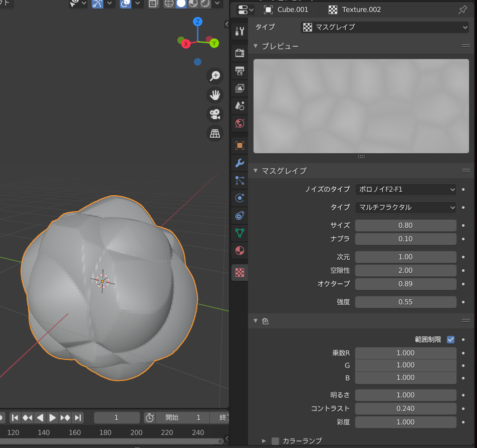Open the Object properties tab
Image resolution: width=477 pixels, height=448 pixels.
pyautogui.click(x=240, y=145)
